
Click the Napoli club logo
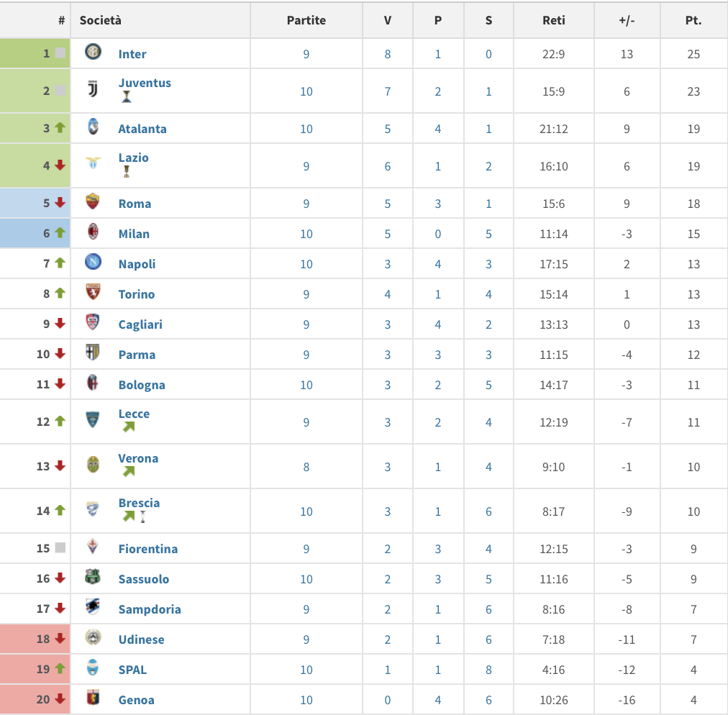coord(93,263)
